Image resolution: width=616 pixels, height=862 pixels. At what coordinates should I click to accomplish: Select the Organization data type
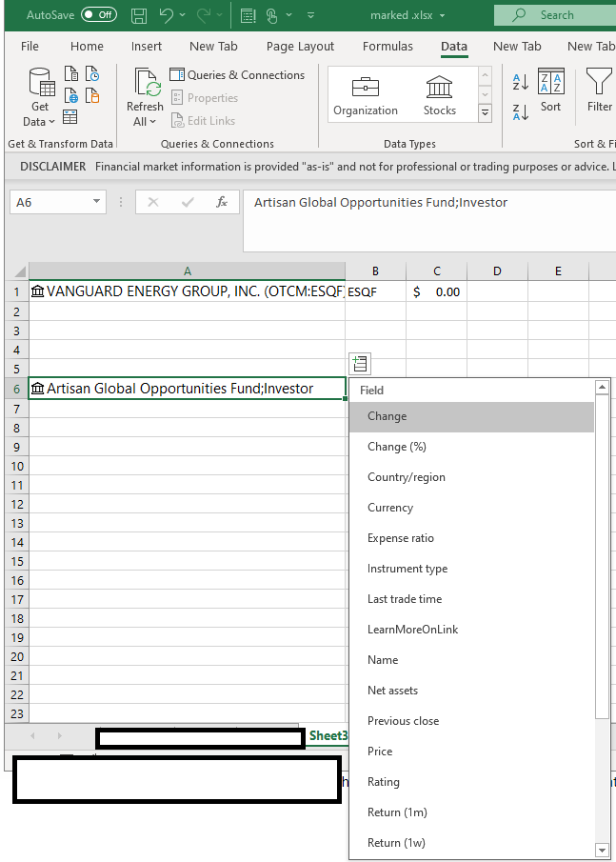pyautogui.click(x=366, y=96)
